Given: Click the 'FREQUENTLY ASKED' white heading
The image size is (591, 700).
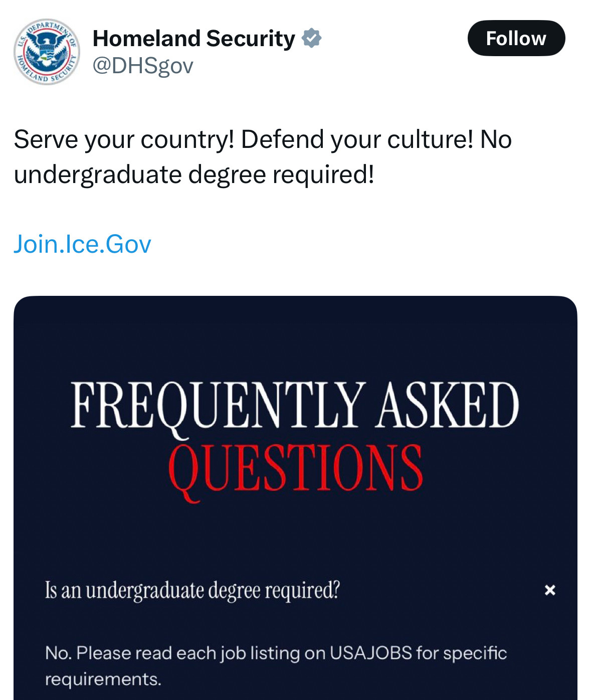Looking at the screenshot, I should (x=295, y=405).
